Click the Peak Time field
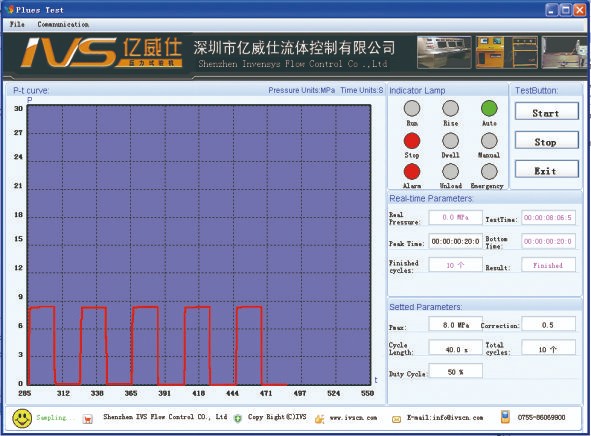Viewport: 591px width, 436px height. tap(455, 241)
